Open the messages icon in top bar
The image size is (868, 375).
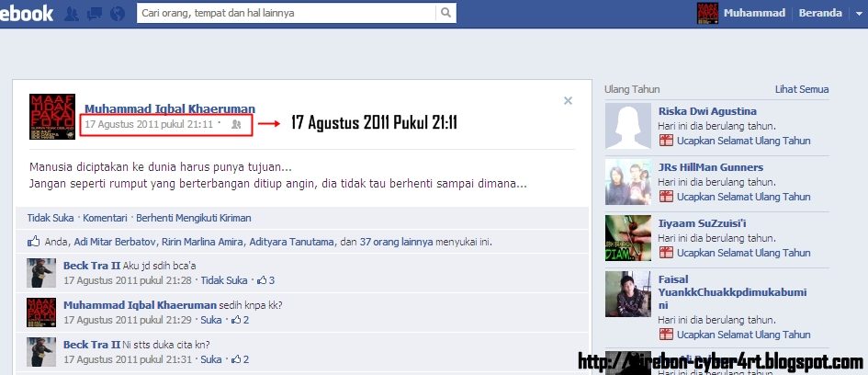coord(94,13)
